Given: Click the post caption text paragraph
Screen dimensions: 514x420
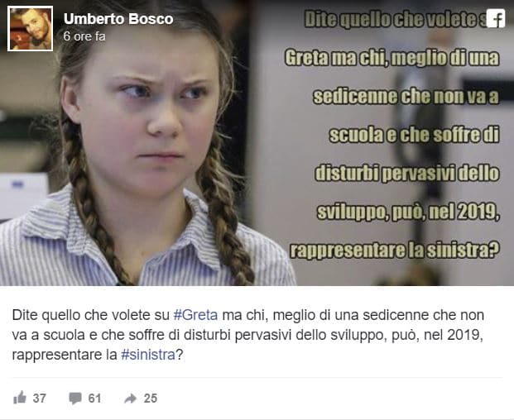Looking at the screenshot, I should (248, 335).
